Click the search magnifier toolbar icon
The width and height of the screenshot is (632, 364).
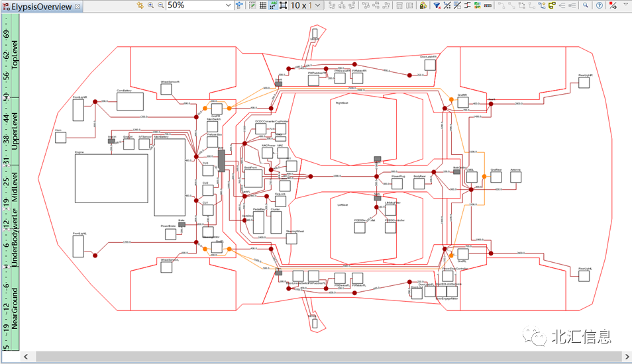[x=585, y=5]
